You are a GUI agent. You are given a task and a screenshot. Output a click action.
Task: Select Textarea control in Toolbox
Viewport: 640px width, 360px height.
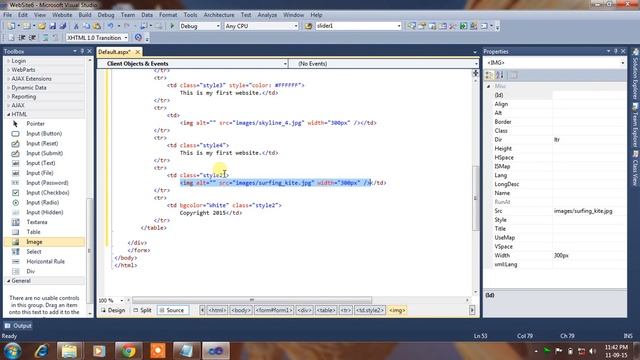44,222
